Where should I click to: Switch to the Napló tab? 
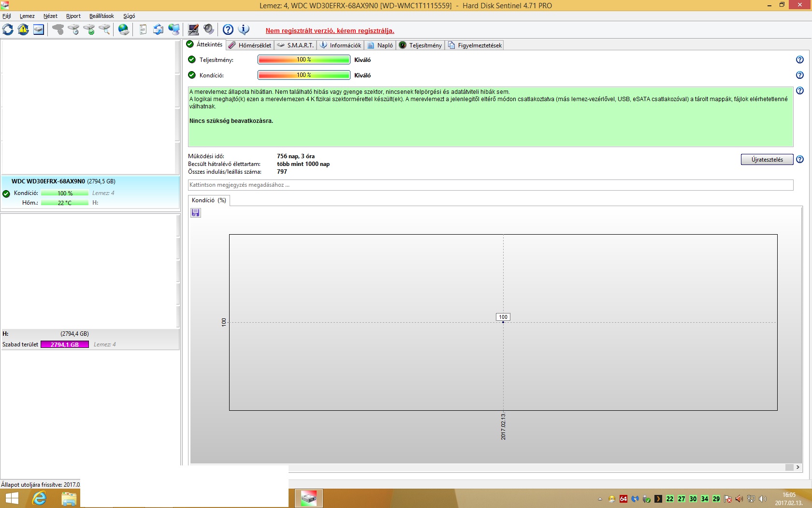point(380,45)
